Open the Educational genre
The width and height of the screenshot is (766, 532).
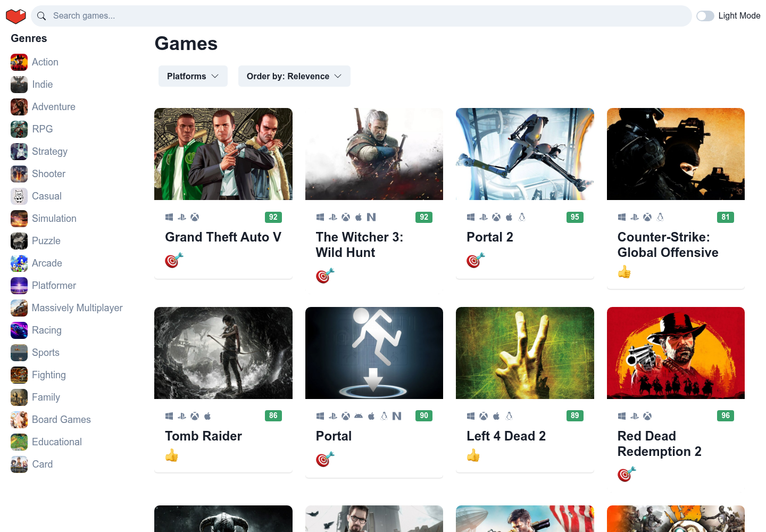pyautogui.click(x=57, y=442)
